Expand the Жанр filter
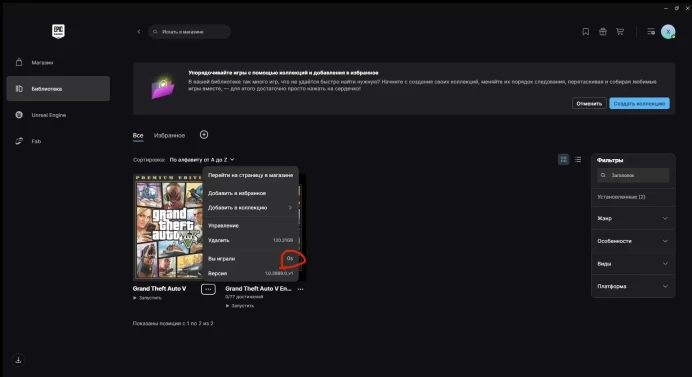 tap(633, 218)
